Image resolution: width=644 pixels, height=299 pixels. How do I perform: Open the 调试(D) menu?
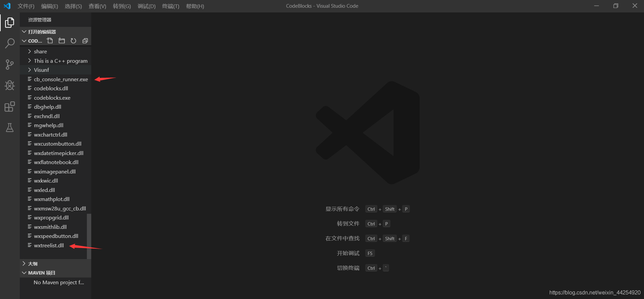pyautogui.click(x=147, y=6)
